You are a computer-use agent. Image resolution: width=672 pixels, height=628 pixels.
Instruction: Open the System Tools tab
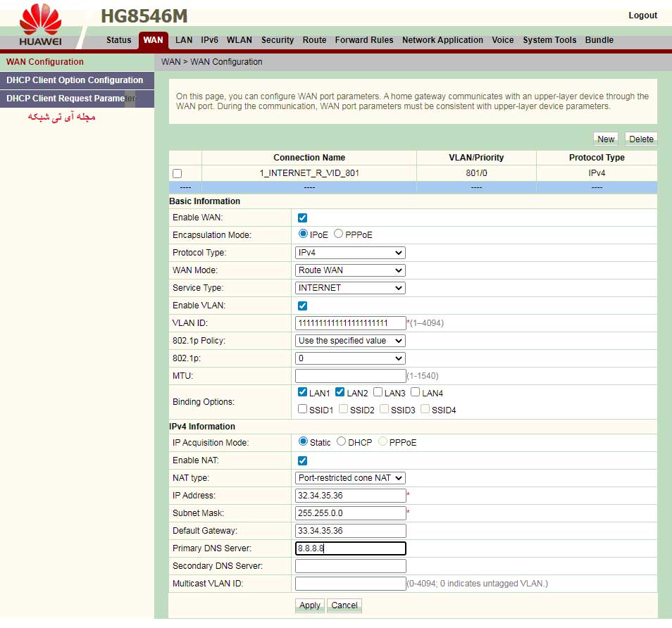[x=549, y=40]
